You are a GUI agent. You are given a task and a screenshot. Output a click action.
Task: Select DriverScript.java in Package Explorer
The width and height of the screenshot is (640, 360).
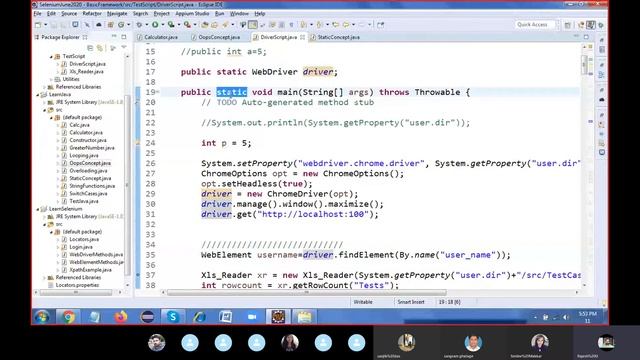pos(87,64)
